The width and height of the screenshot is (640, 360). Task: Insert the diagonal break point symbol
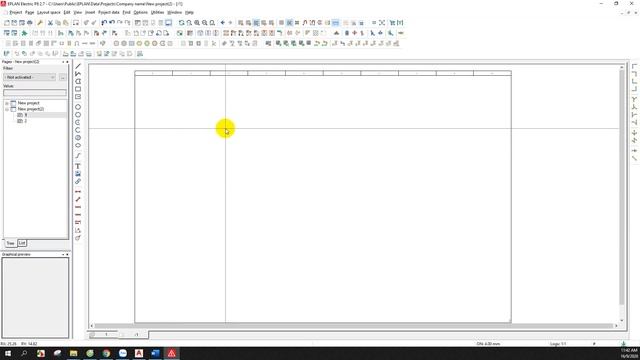pyautogui.click(x=634, y=158)
